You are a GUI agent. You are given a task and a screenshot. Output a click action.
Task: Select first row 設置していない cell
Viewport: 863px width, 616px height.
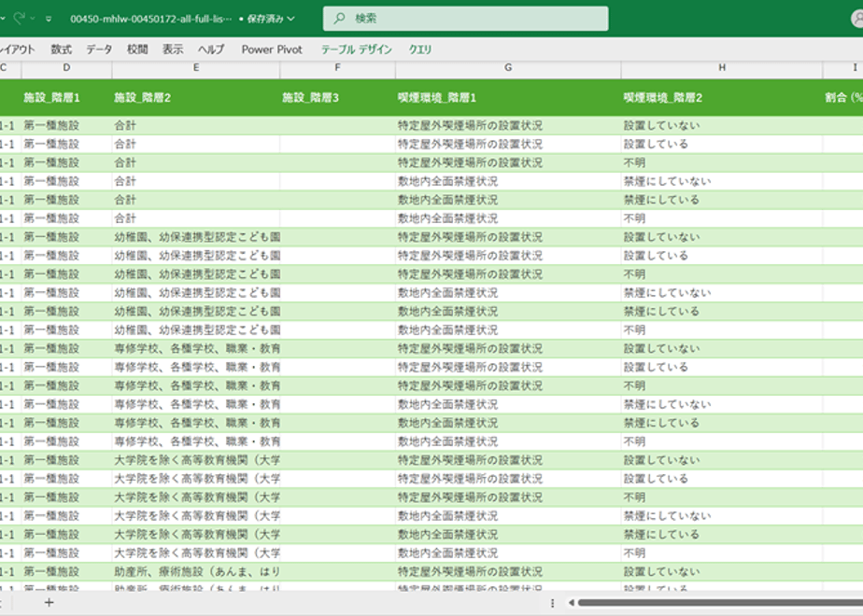722,125
